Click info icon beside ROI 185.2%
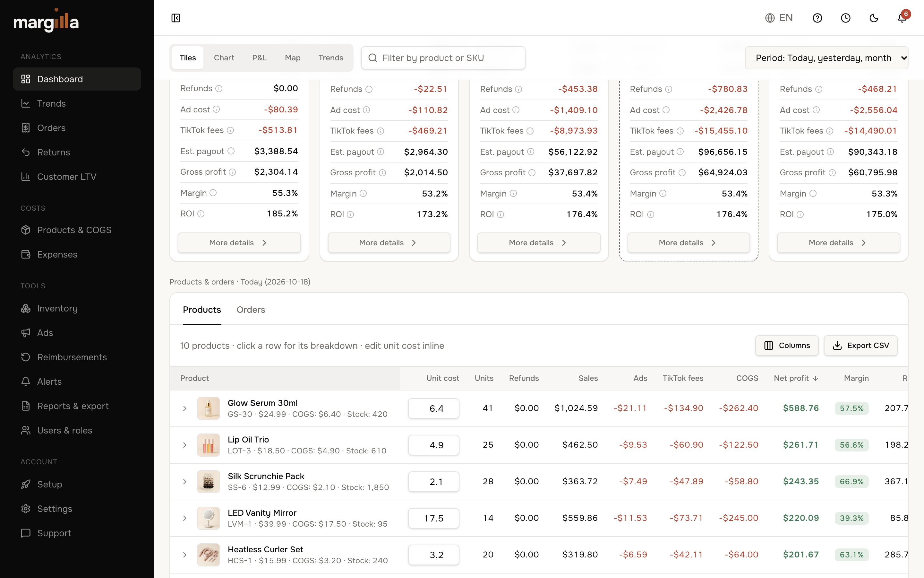Viewport: 924px width, 578px height. point(201,214)
